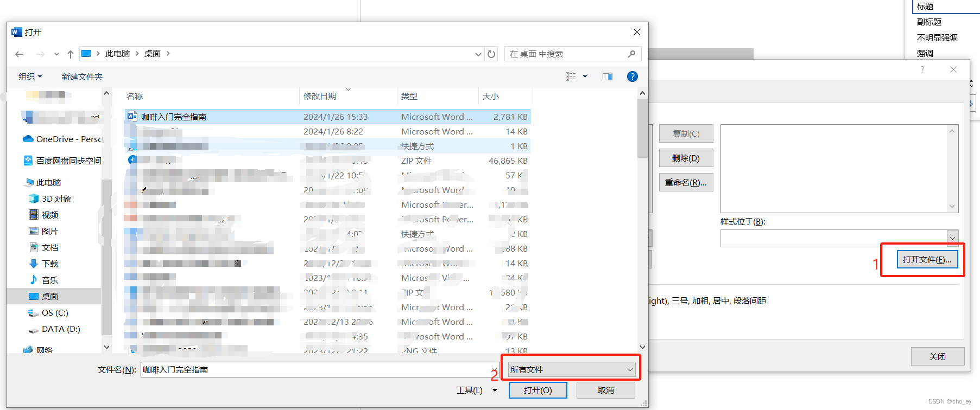This screenshot has width=980, height=410.
Task: Click 打开文件(E)... button
Action: coord(927,259)
